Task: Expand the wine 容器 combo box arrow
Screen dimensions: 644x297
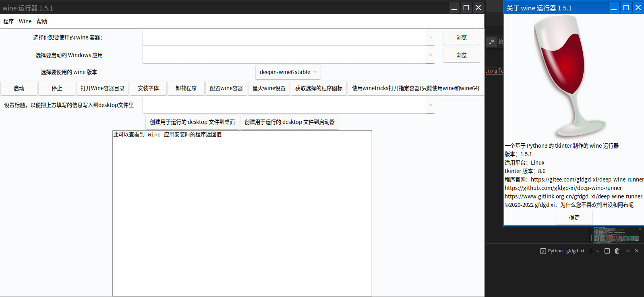Action: (431, 38)
